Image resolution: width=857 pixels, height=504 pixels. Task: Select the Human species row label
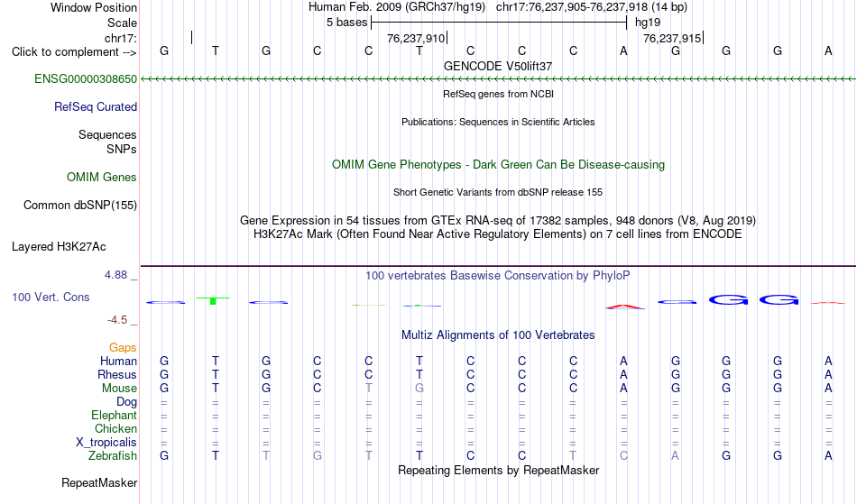coord(118,361)
